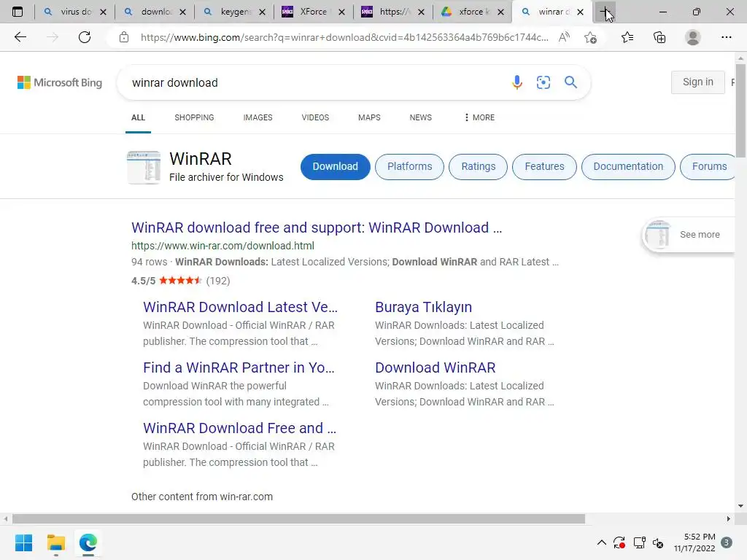The image size is (747, 560).
Task: Switch to the 'https://' tab
Action: pyautogui.click(x=392, y=12)
